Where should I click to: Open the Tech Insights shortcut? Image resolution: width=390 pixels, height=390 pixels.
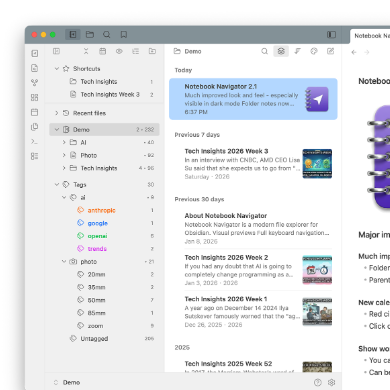pyautogui.click(x=104, y=82)
